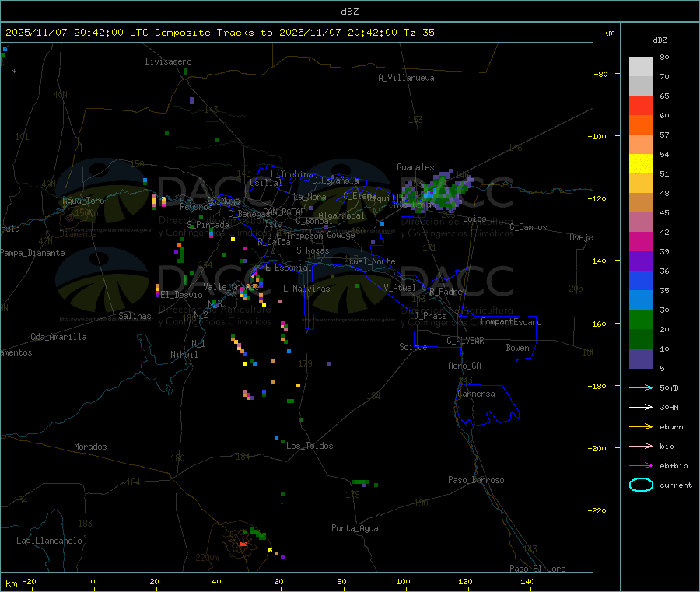Click the S_Pintada map label
The width and height of the screenshot is (700, 592).
tap(208, 225)
